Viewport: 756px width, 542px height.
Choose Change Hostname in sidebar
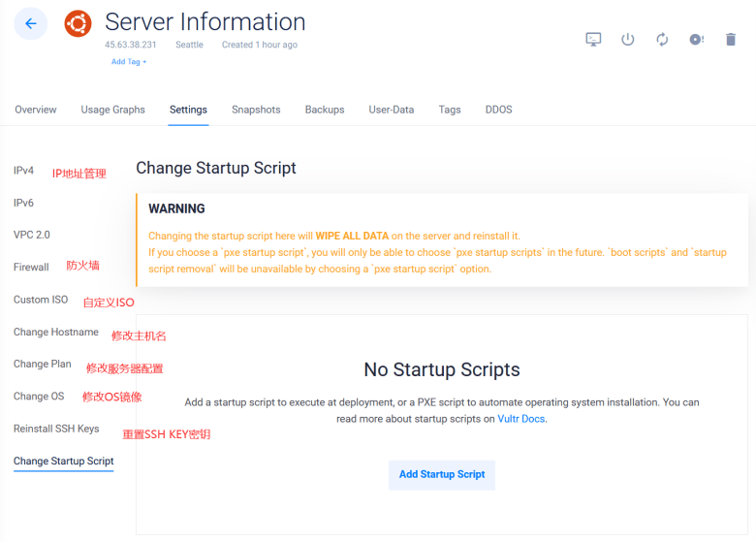(56, 332)
